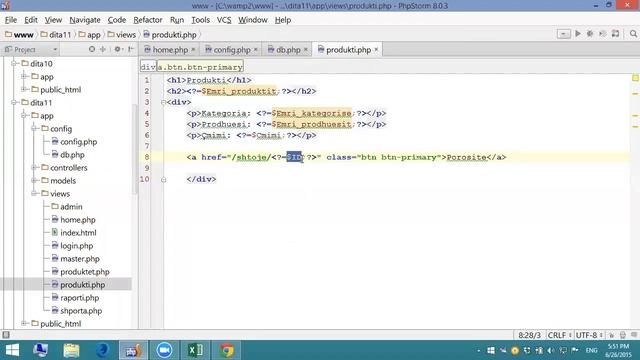Open Chrome from the taskbar
This screenshot has width=640, height=360.
(227, 350)
